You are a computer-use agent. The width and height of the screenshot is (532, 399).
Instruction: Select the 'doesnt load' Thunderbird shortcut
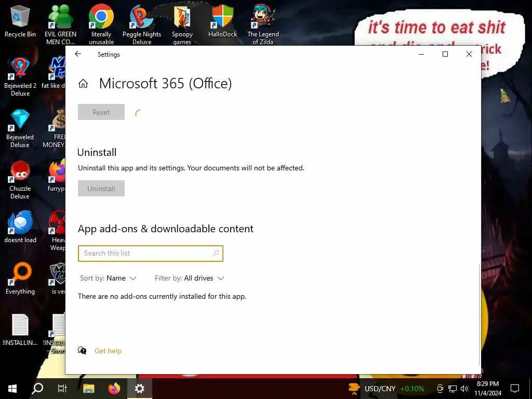20,227
